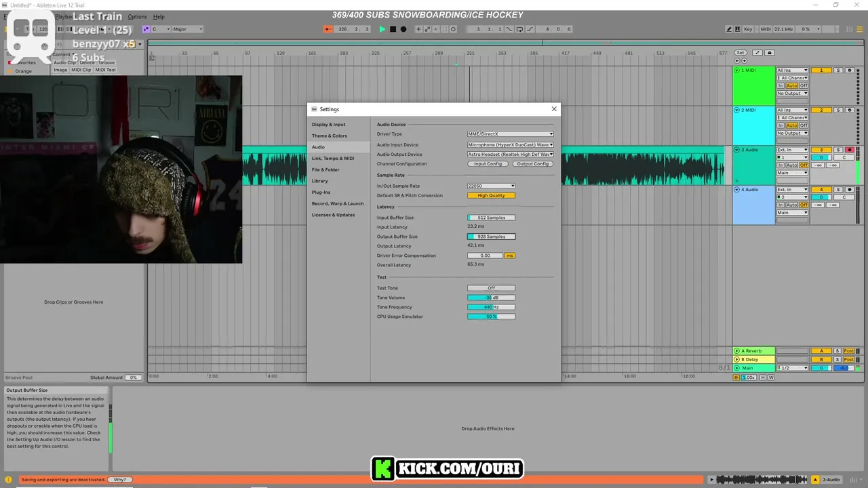Click the Why? button in status bar
Viewport: 868px width, 488px height.
pyautogui.click(x=119, y=480)
